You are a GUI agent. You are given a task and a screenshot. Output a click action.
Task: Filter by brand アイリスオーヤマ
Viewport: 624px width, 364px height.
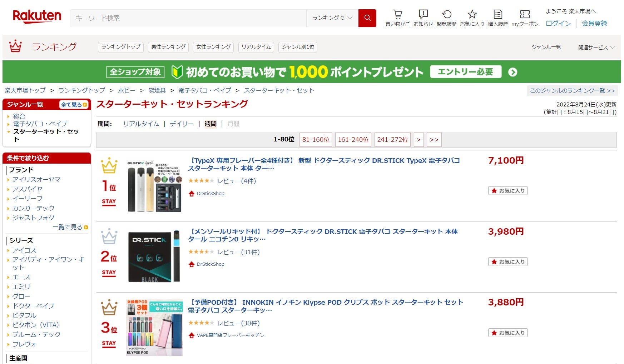click(36, 180)
